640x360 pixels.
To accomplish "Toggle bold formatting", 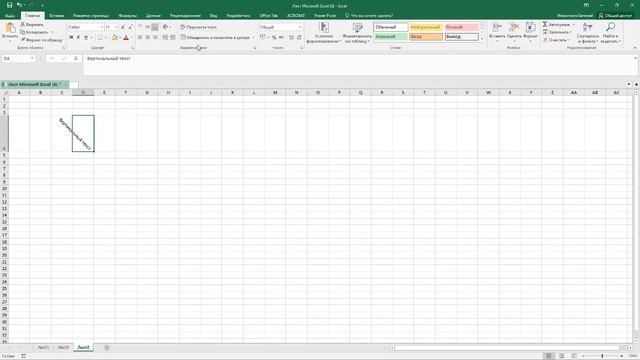I will pyautogui.click(x=71, y=38).
